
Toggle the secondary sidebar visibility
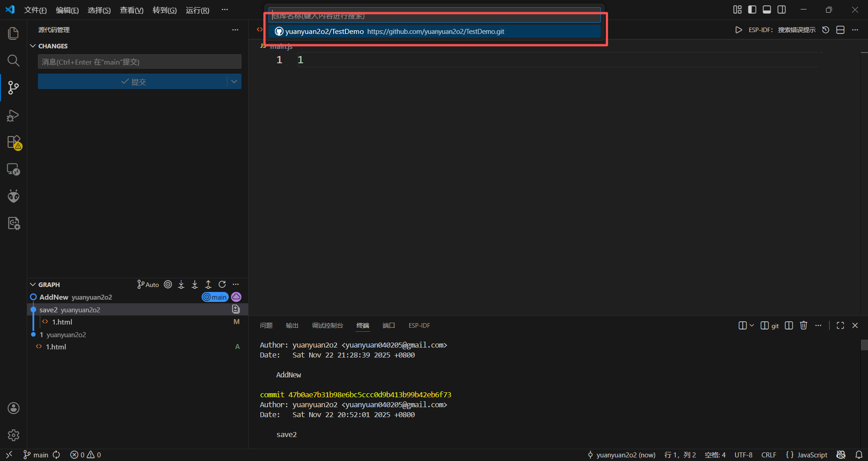782,9
